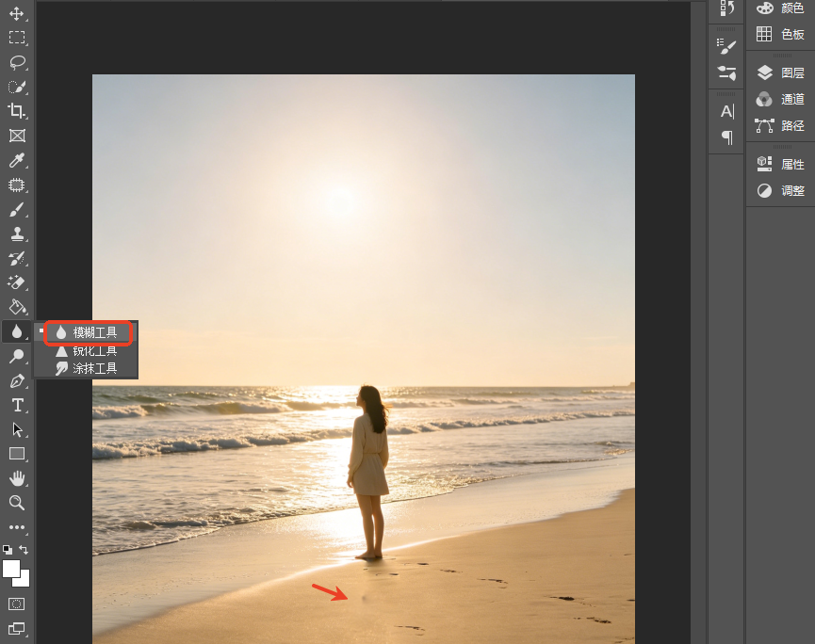Select the Eyedropper tool
This screenshot has width=815, height=644.
tap(17, 160)
